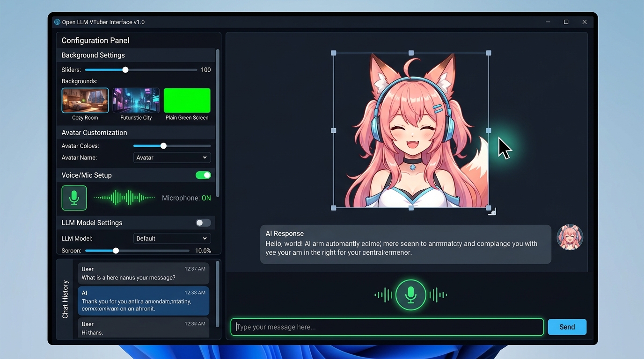Click the right-middle handle of avatar frame

[489, 131]
